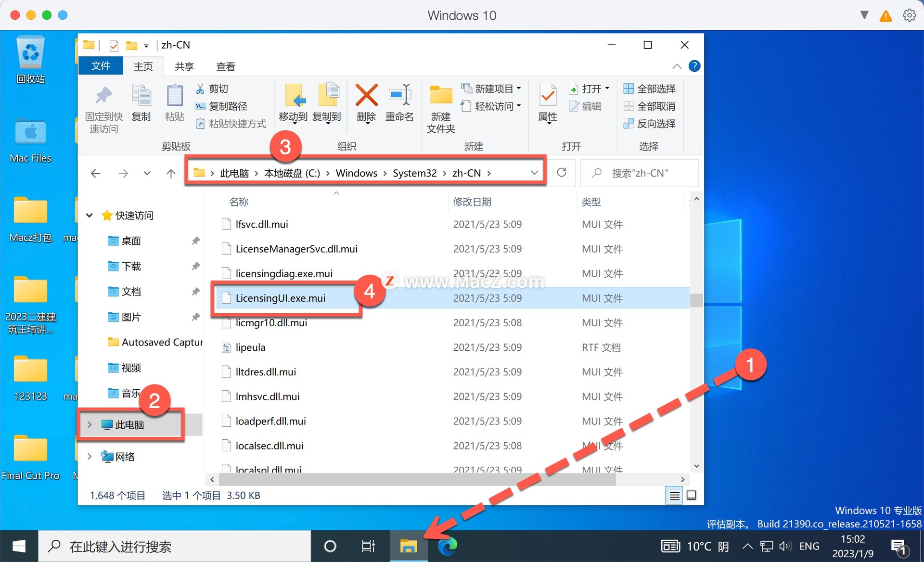
Task: Refresh the folder view
Action: (x=562, y=173)
